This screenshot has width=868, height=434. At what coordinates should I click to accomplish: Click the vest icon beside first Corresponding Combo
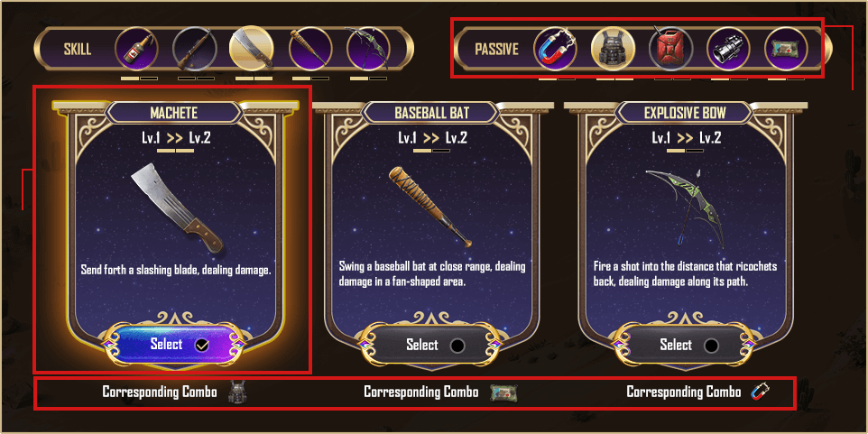[237, 392]
